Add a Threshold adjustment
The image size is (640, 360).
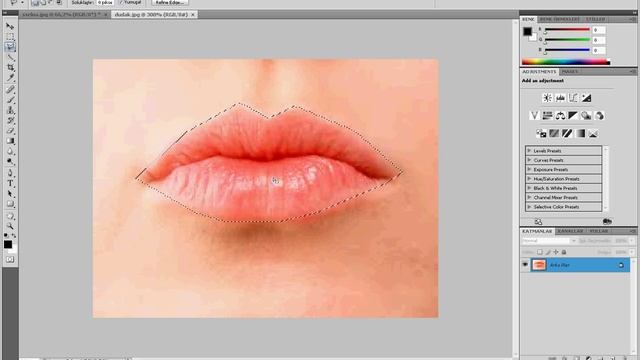point(567,133)
